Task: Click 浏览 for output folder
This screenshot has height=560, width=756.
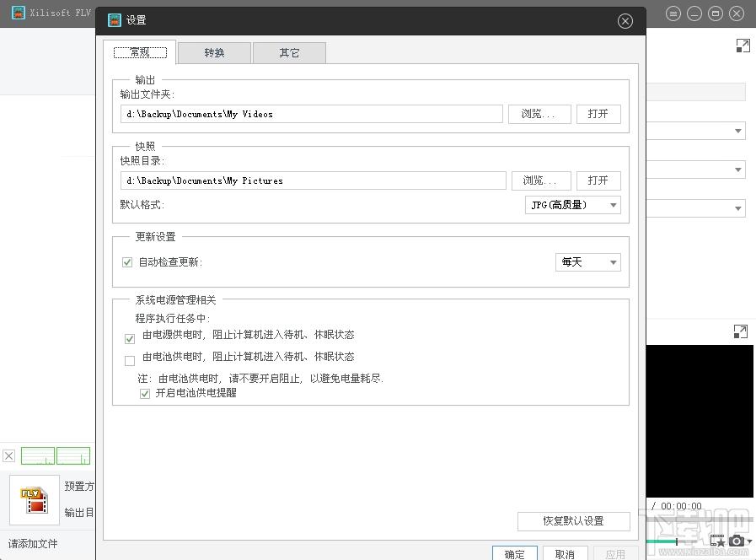Action: [x=539, y=115]
